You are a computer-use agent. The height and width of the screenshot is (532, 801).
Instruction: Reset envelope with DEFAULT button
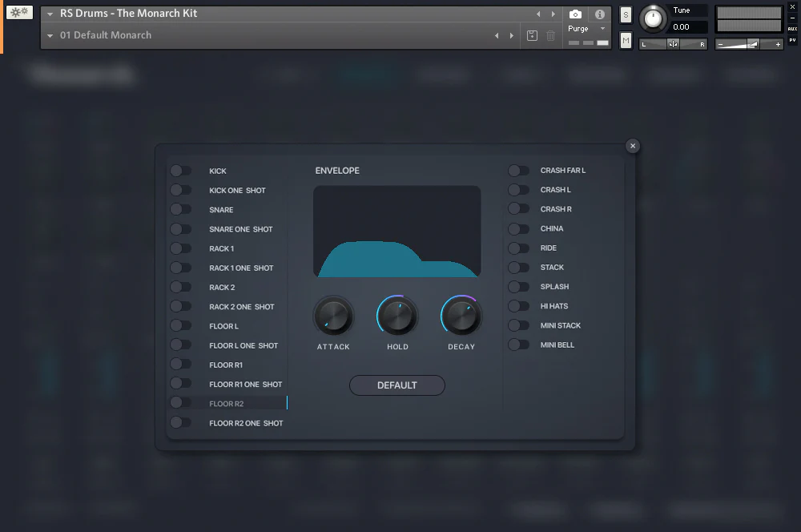(x=397, y=385)
